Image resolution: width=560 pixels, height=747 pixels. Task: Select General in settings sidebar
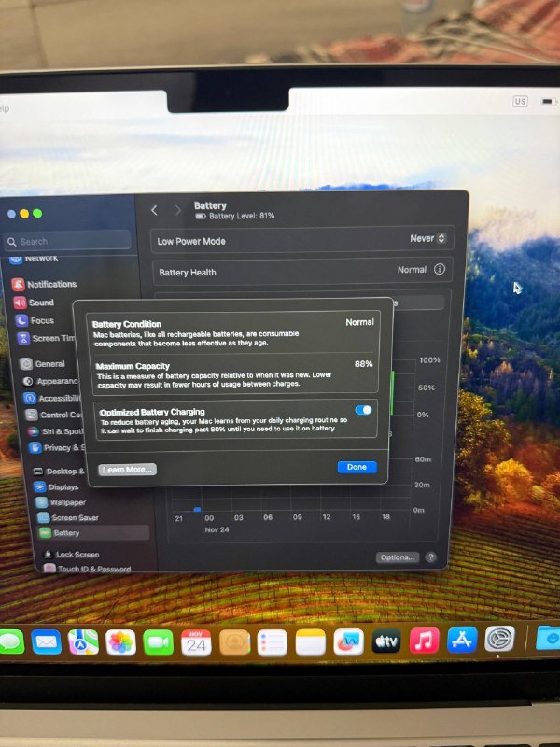[42, 364]
